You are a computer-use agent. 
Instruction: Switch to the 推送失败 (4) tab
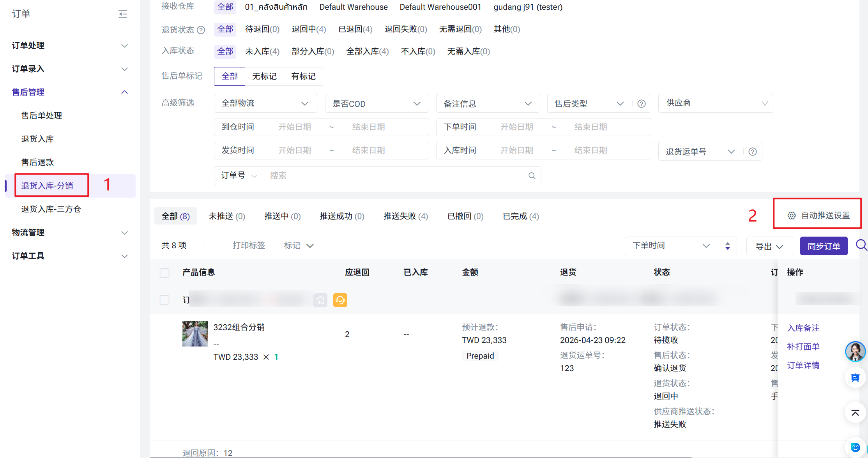pyautogui.click(x=405, y=216)
